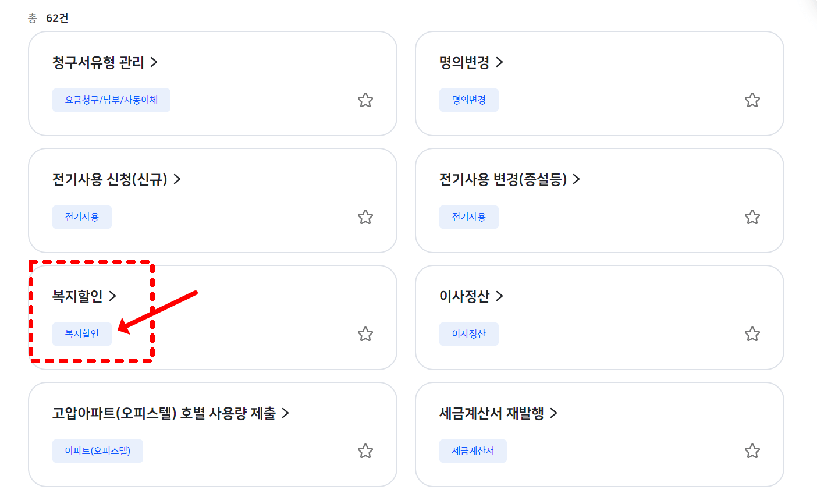Click the star icon on 고압아파트 호별 사용량 card

(365, 450)
